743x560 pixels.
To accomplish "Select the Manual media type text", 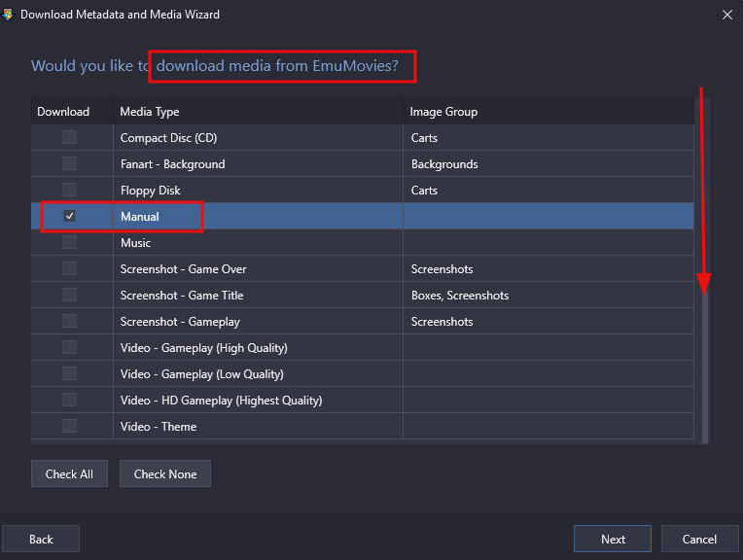I will 140,217.
